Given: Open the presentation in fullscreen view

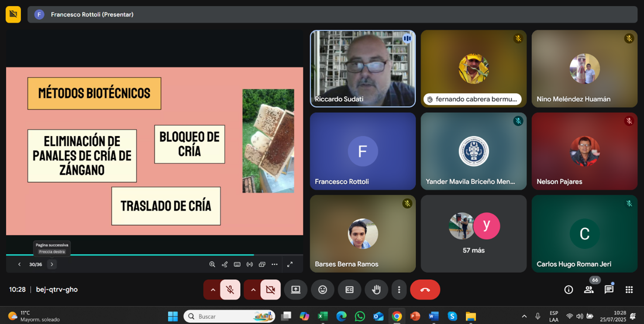Looking at the screenshot, I should click(x=290, y=264).
